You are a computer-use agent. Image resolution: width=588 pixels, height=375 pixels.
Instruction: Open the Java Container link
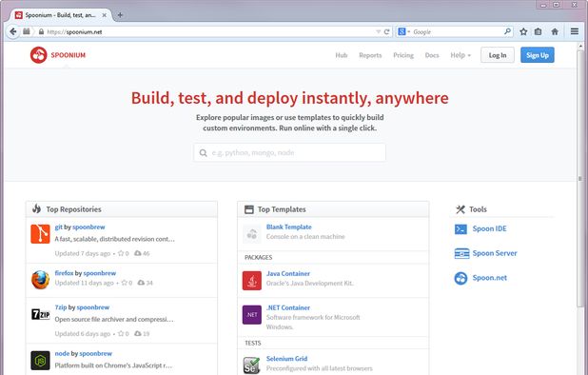pos(288,273)
